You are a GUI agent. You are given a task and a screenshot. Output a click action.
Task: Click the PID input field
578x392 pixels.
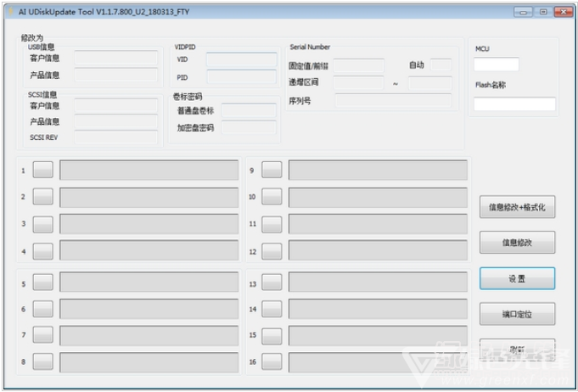click(x=241, y=76)
